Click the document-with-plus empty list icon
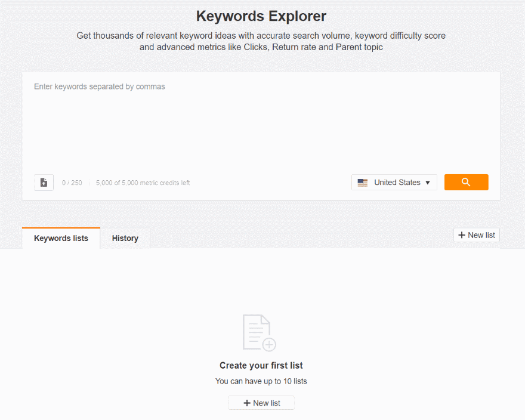 click(x=260, y=333)
